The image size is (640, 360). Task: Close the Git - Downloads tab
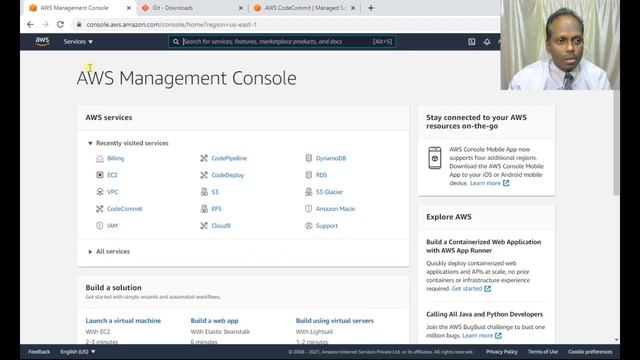point(241,8)
